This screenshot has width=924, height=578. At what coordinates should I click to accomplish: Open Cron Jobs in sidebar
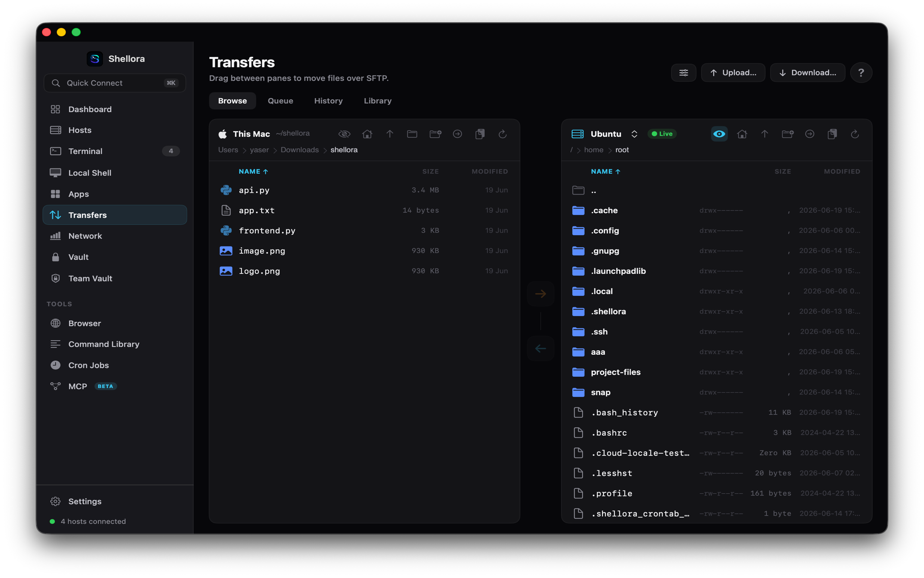click(x=114, y=365)
